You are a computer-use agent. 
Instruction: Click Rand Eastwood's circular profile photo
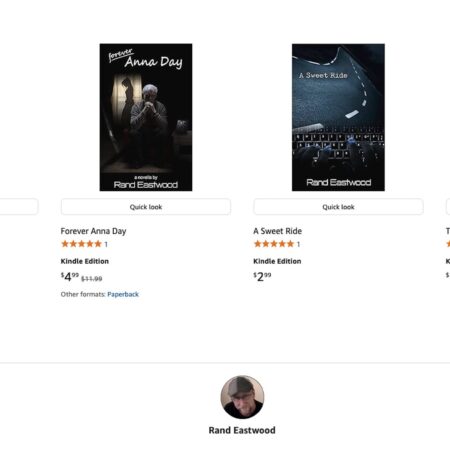[242, 397]
